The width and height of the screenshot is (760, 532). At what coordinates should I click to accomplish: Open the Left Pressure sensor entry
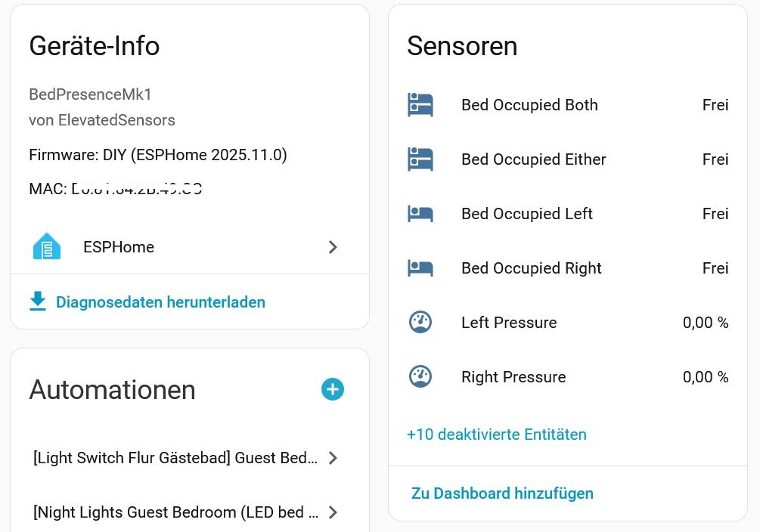tap(509, 323)
